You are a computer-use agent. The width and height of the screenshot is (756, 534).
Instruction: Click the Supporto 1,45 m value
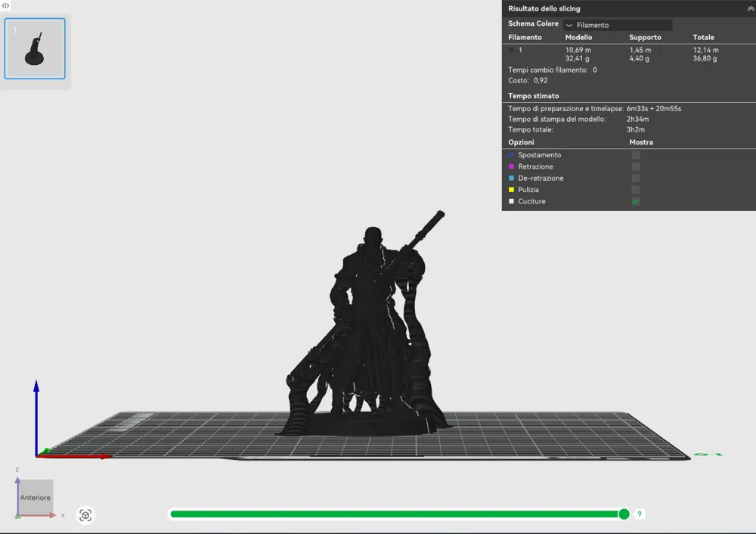click(x=640, y=50)
